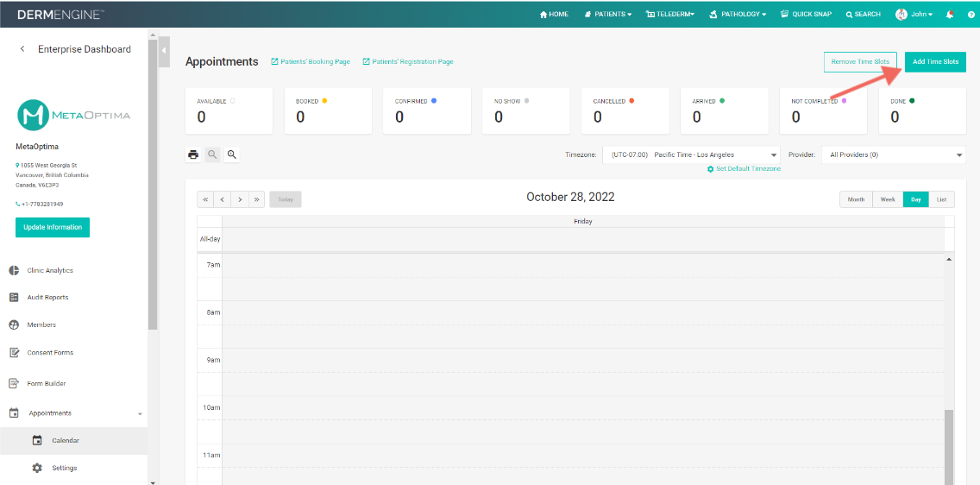980x485 pixels.
Task: Click the printer icon above the calendar
Action: 193,154
